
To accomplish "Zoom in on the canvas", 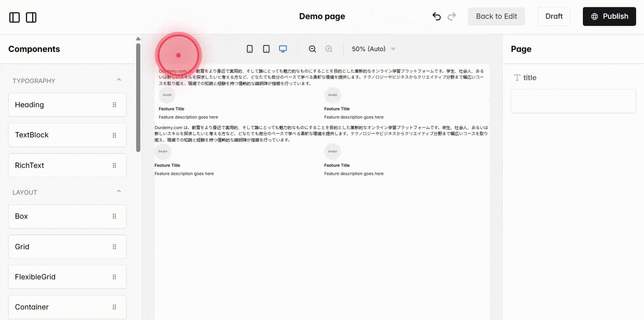I will pos(329,49).
